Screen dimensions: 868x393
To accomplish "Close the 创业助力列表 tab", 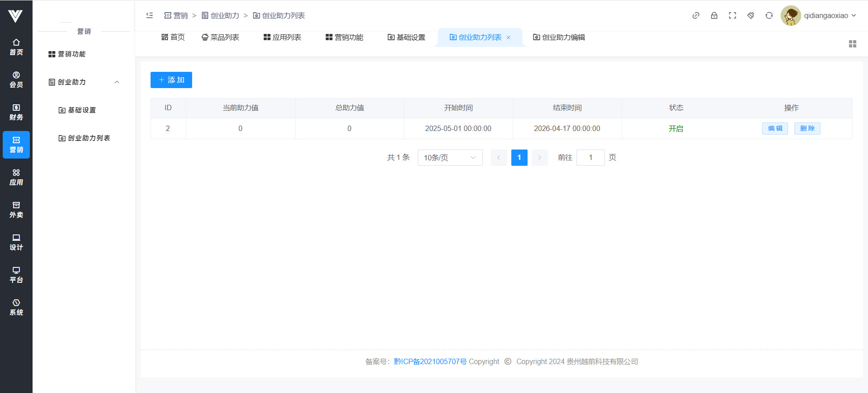I will [509, 37].
